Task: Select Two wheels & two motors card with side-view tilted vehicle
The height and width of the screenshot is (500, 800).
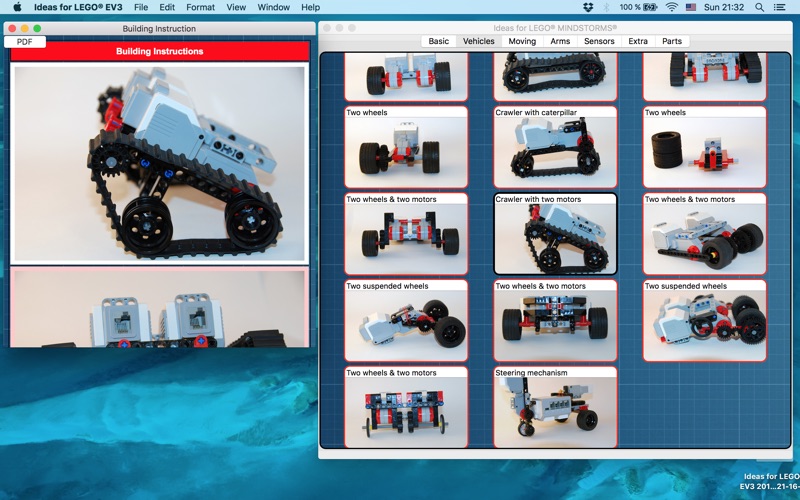Action: 705,234
